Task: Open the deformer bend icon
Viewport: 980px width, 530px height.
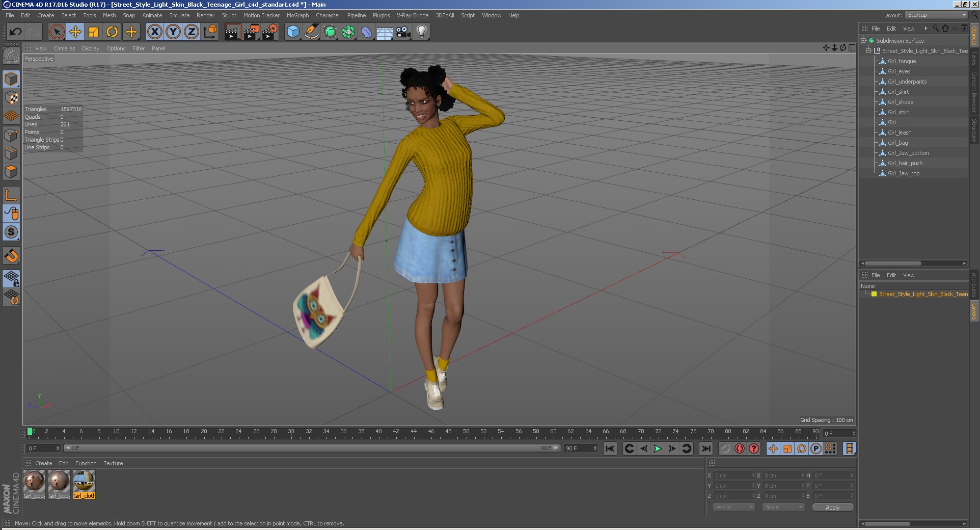Action: pos(367,32)
